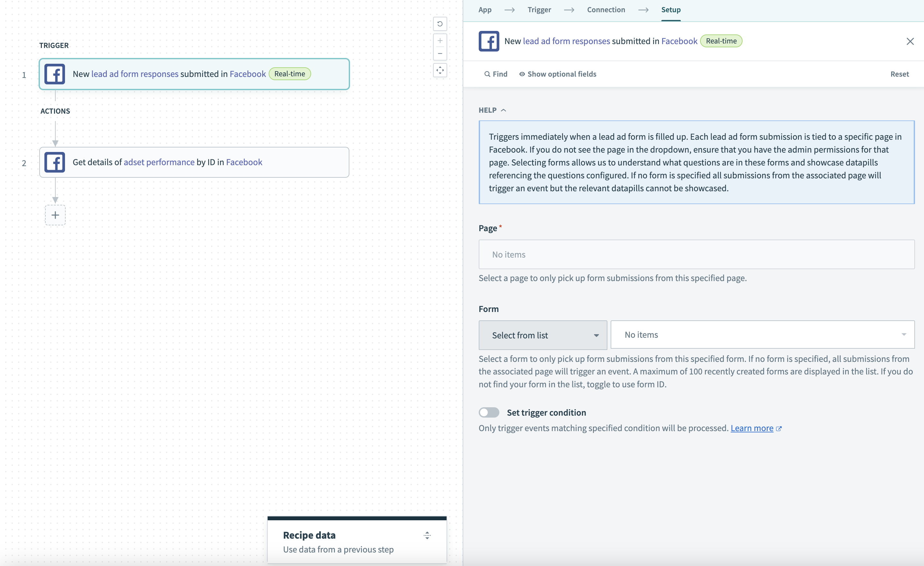Image resolution: width=924 pixels, height=566 pixels.
Task: Click the Facebook icon in the Setup panel header
Action: [489, 41]
